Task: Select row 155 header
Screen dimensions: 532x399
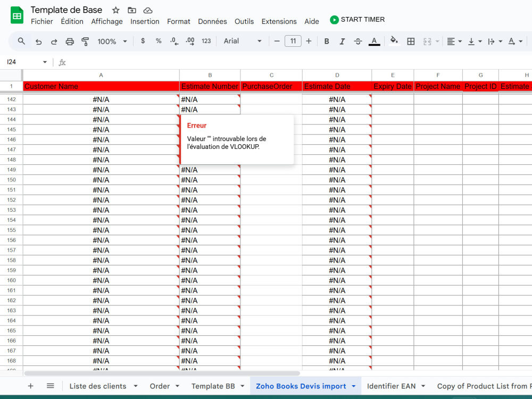Action: (11, 230)
